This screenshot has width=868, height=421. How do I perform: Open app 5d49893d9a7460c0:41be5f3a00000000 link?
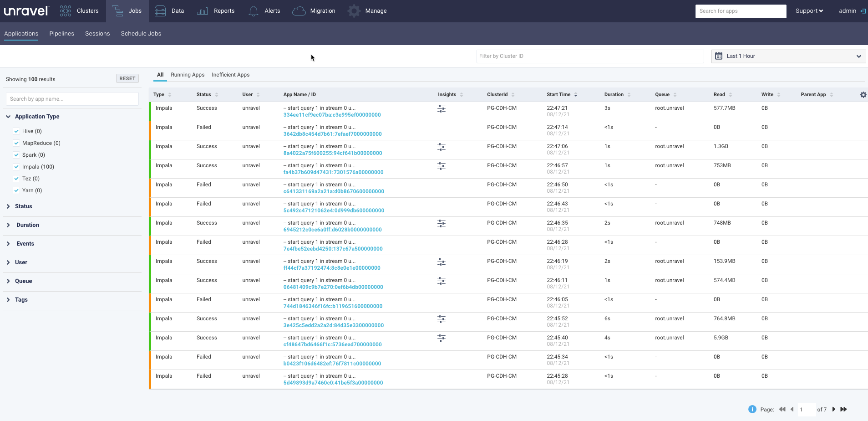point(333,383)
